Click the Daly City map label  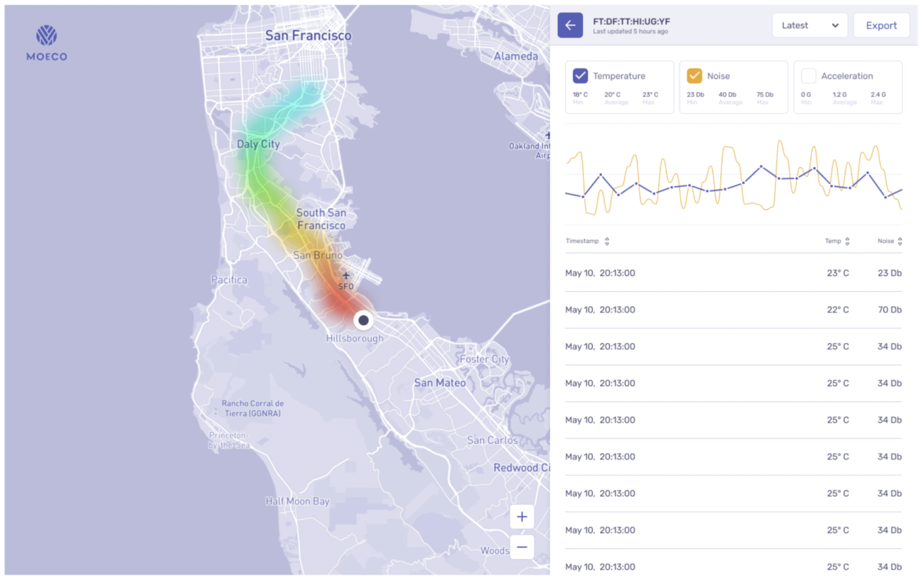pos(258,144)
